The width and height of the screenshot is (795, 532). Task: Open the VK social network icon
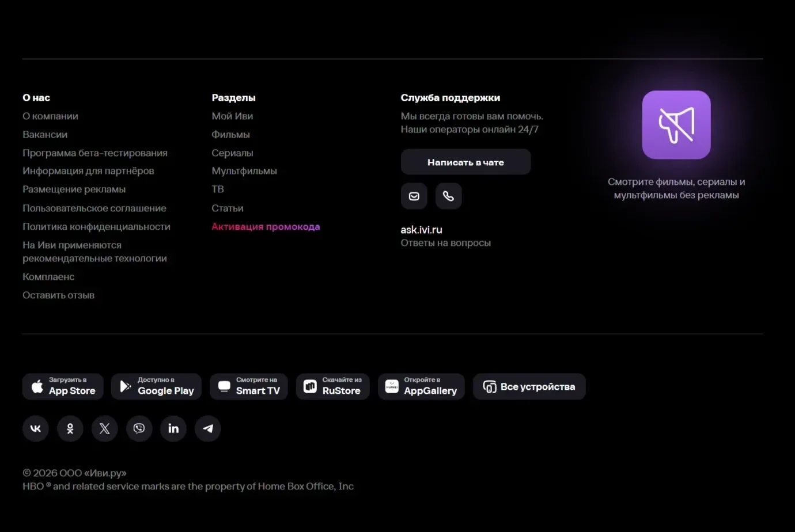(36, 428)
